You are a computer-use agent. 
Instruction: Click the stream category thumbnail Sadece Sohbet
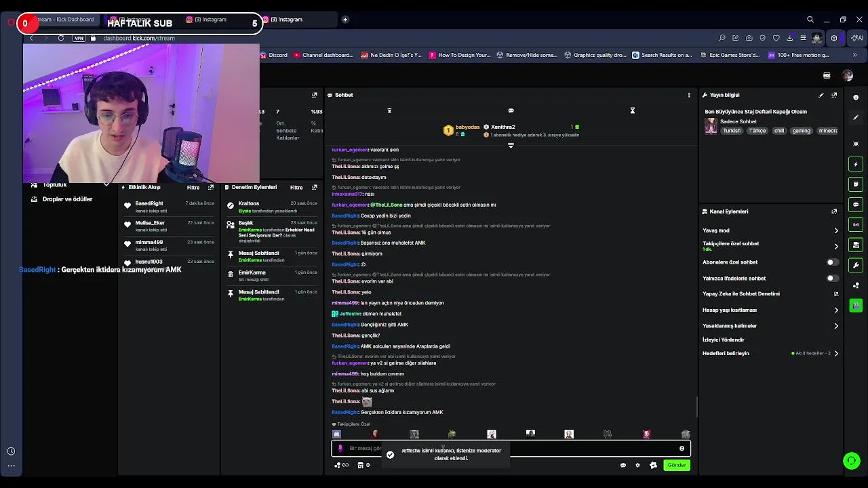point(711,126)
